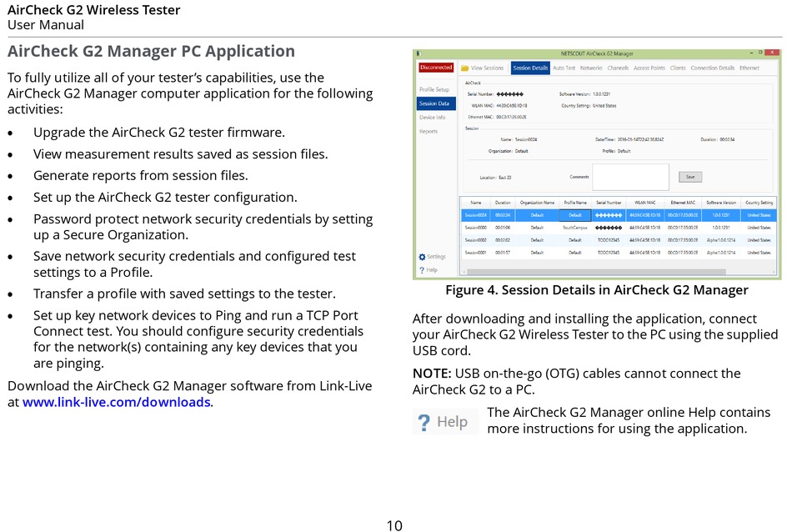Select the Session0024 table row
Screen dimensions: 792x532
tap(619, 215)
